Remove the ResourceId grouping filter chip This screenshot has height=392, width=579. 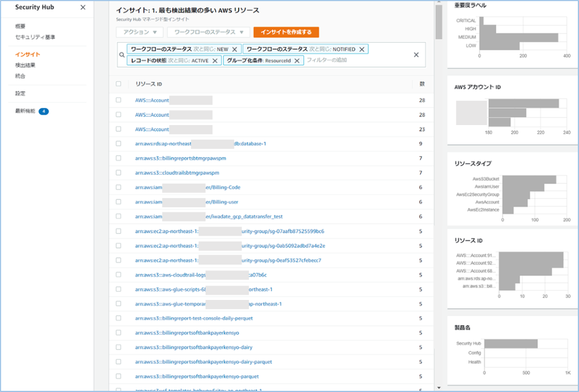tap(297, 61)
